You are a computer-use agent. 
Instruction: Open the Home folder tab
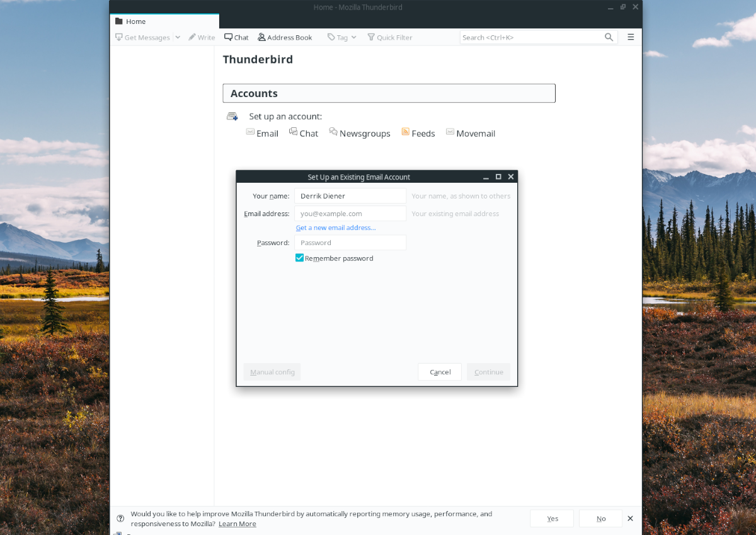(x=164, y=21)
